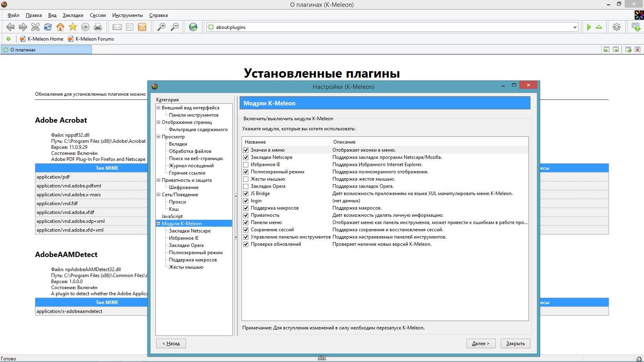Viewport: 644px width, 362px height.
Task: Select JavaScript in the category tree
Action: pos(172,216)
